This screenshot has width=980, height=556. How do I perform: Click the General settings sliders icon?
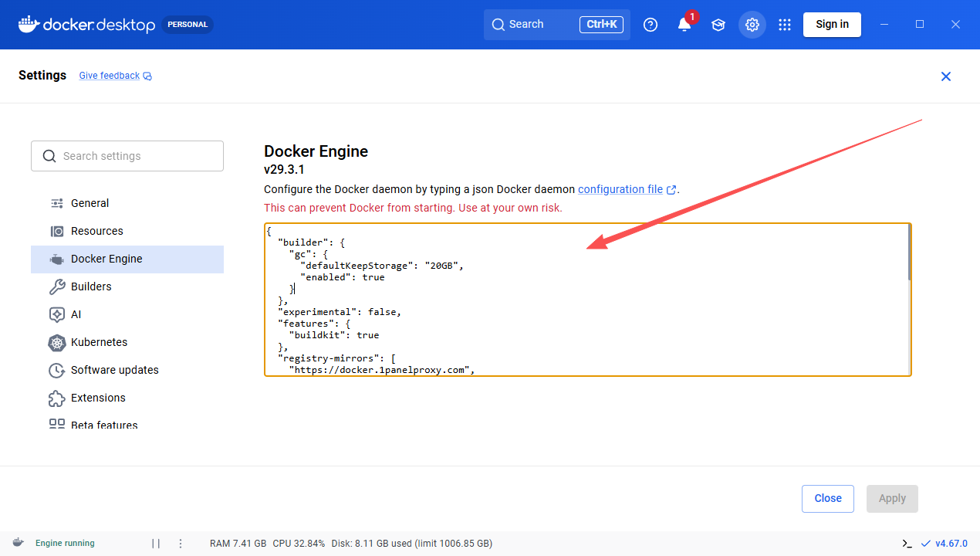pyautogui.click(x=57, y=203)
